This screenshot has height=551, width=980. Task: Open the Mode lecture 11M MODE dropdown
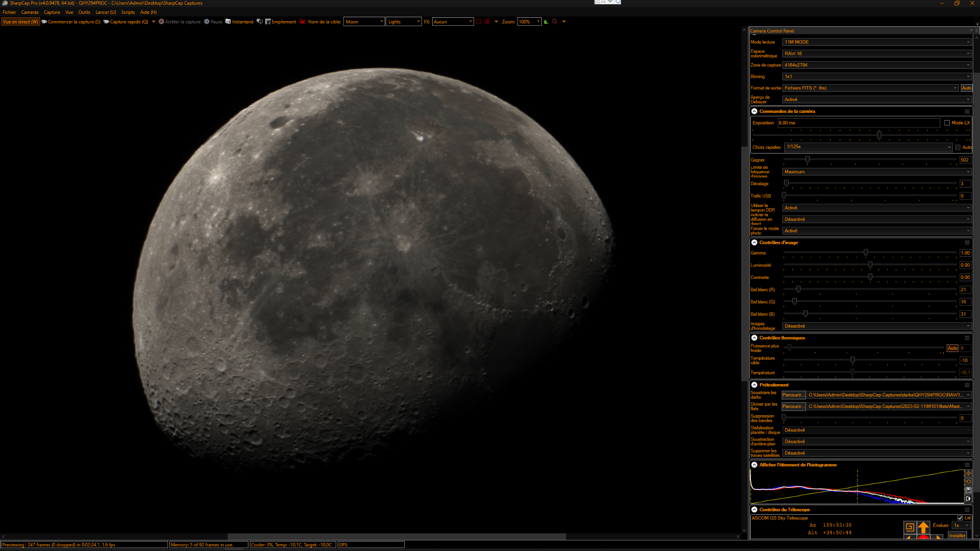877,42
